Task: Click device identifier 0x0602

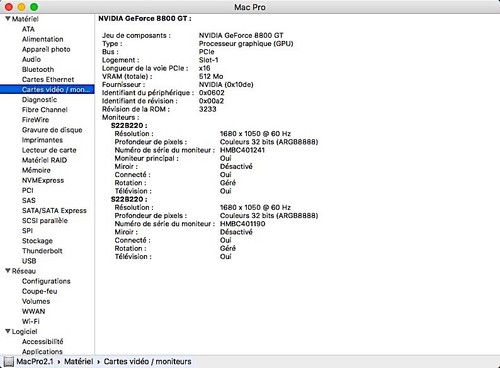Action: [x=212, y=93]
